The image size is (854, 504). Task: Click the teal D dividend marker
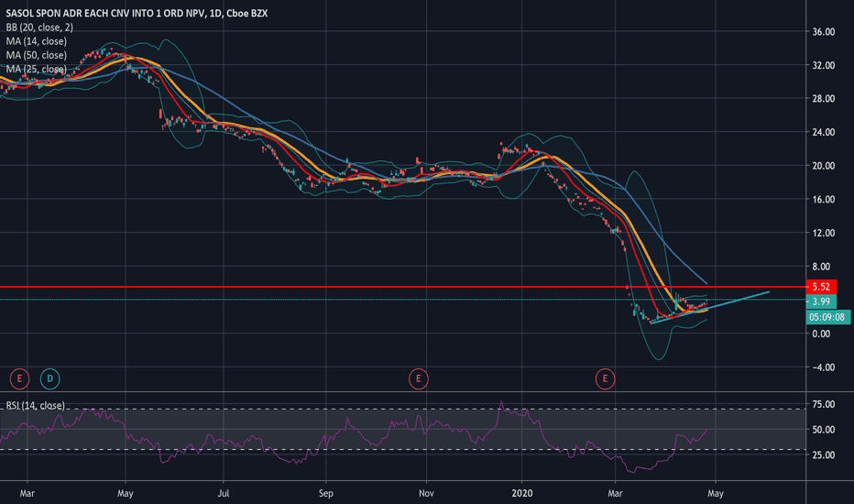[49, 378]
